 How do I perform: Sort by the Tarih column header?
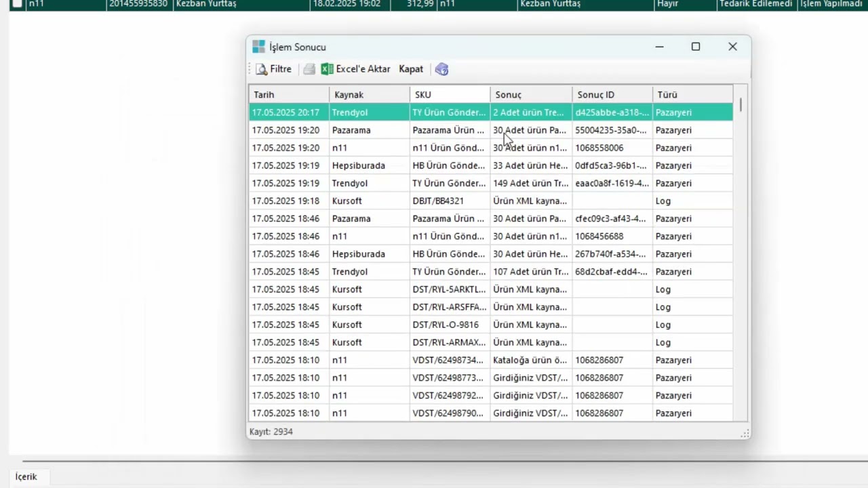[289, 95]
